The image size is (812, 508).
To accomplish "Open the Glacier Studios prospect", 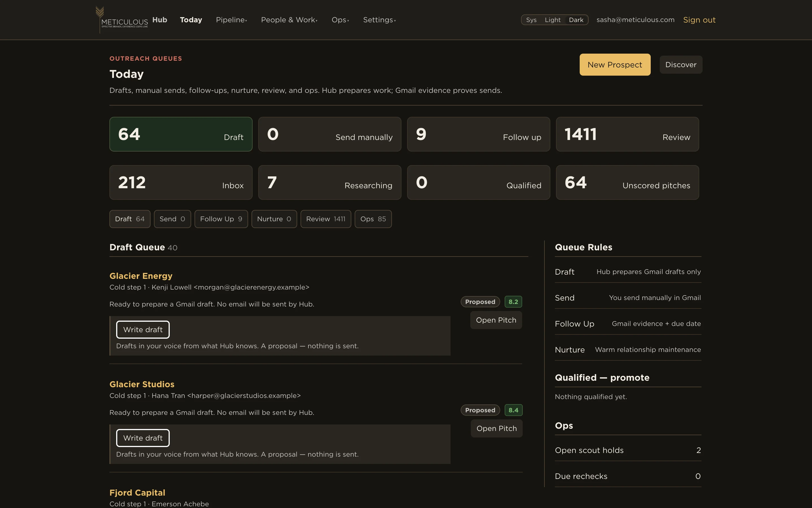I will coord(142,384).
